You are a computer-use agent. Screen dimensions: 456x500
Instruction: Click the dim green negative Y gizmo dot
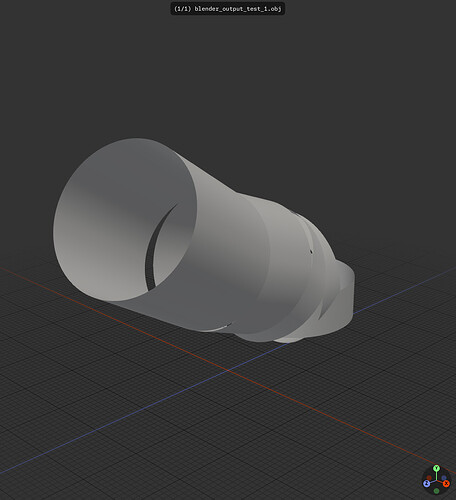coord(436,491)
